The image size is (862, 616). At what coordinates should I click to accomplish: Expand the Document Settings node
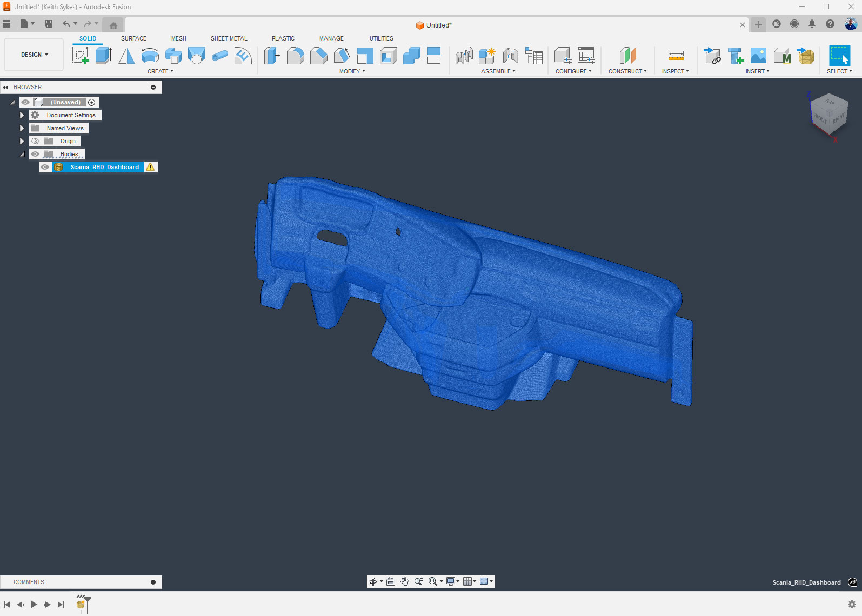tap(22, 115)
